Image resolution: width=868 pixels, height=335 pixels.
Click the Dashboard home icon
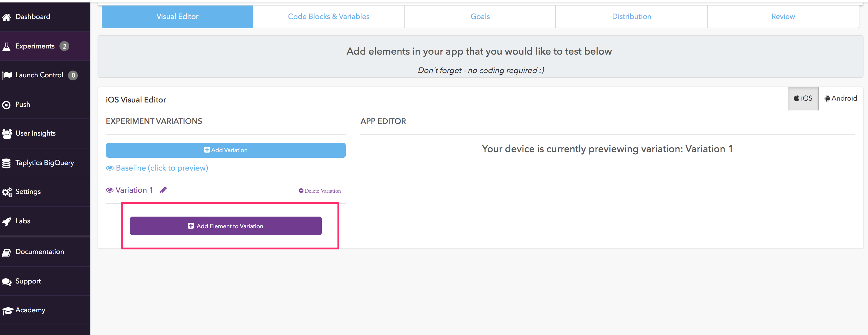click(6, 17)
